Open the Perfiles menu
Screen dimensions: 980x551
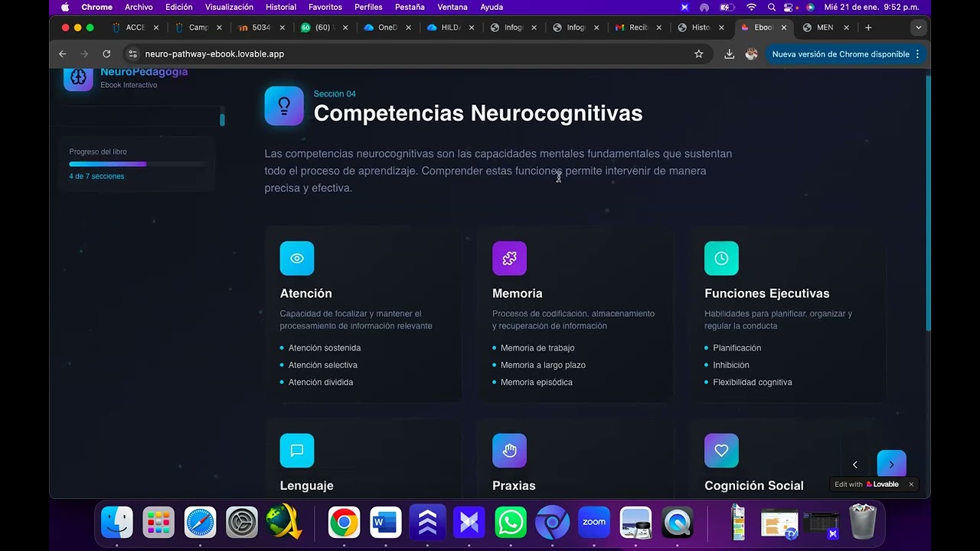pos(368,7)
